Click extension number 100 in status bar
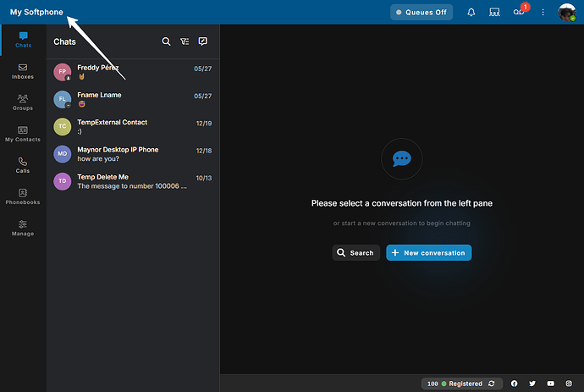 click(x=432, y=384)
